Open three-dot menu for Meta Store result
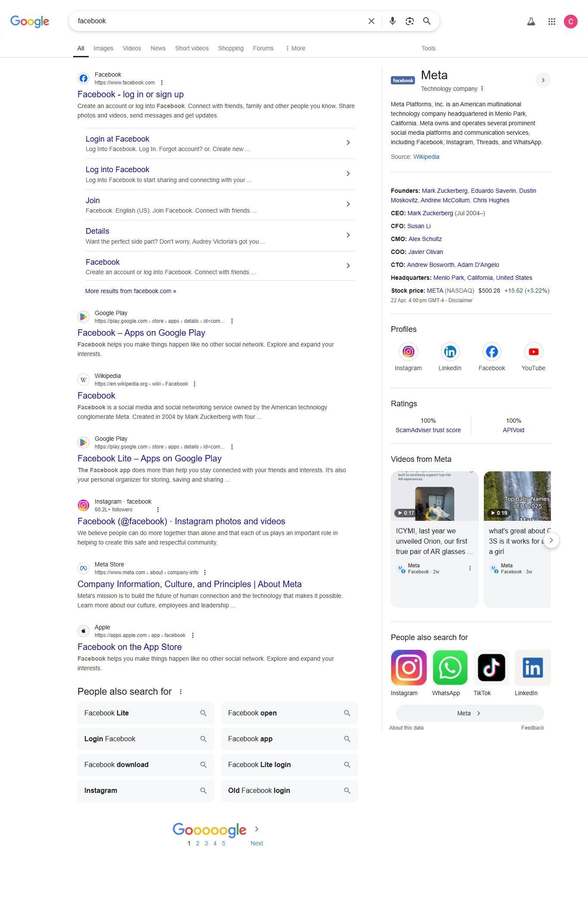Viewport: 588px width, 922px height. click(205, 572)
